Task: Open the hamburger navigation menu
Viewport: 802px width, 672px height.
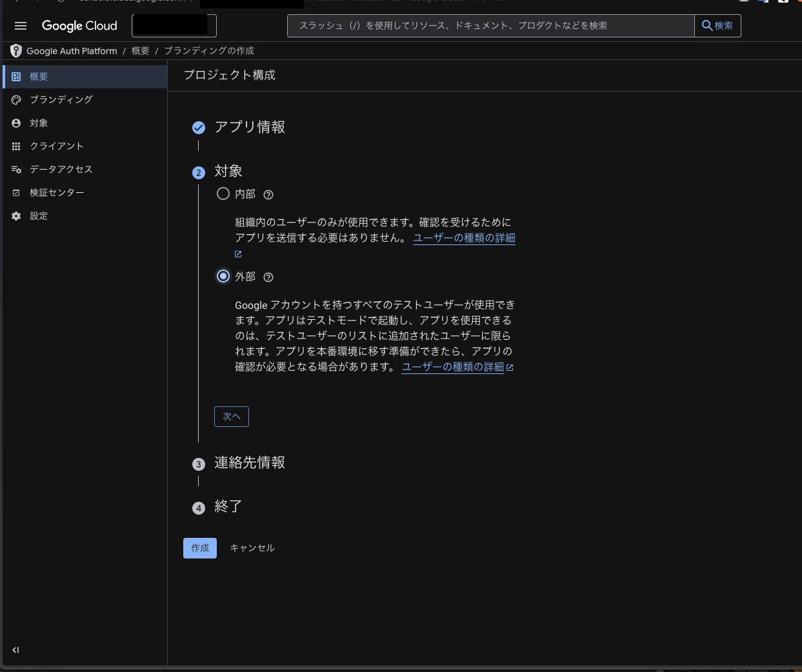Action: (21, 26)
